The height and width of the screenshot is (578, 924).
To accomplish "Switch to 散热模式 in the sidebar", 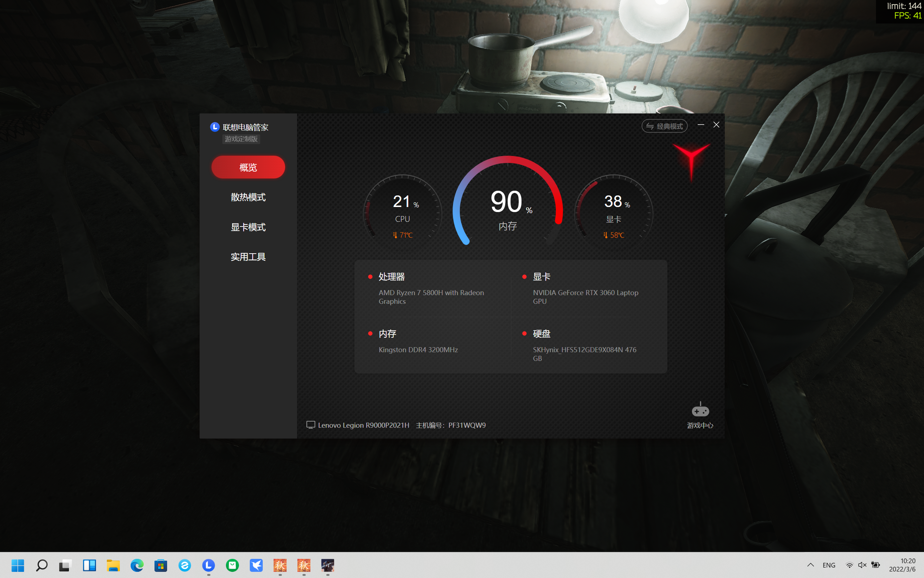I will [248, 197].
